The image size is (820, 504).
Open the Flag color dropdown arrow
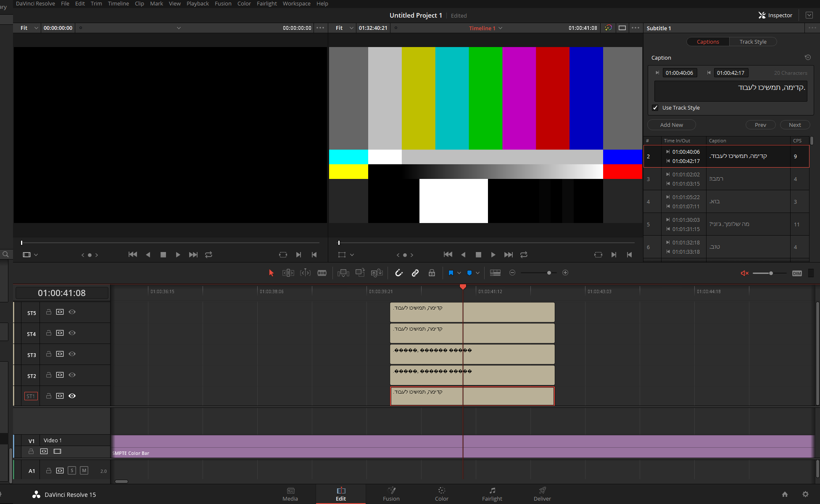[x=459, y=273]
